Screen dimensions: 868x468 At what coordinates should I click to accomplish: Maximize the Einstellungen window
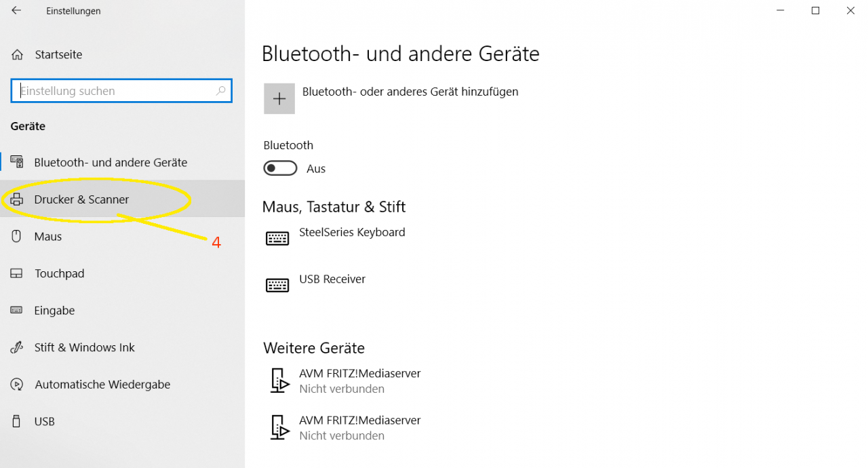[816, 11]
